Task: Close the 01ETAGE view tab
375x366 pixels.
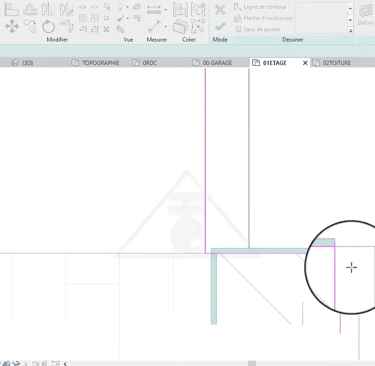Action: [305, 63]
